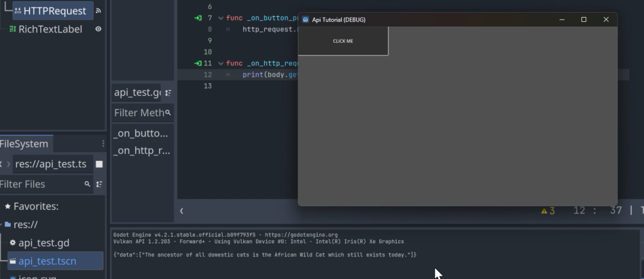Click Godot icon in Api Tutorial title bar
The image size is (644, 279).
[305, 19]
